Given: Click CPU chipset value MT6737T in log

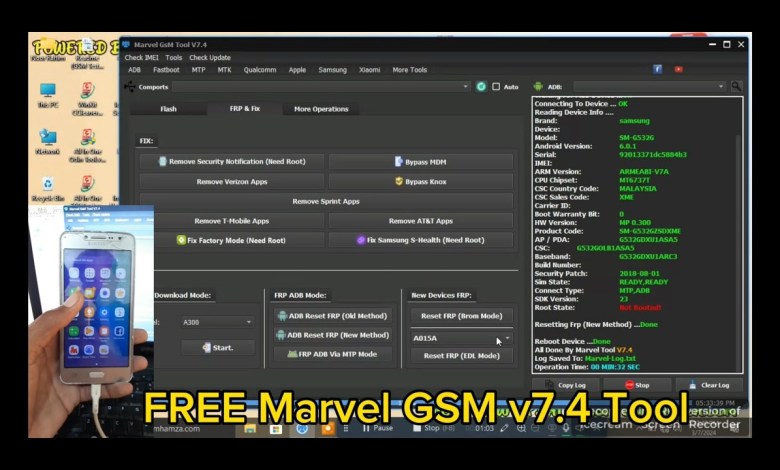Looking at the screenshot, I should (634, 180).
